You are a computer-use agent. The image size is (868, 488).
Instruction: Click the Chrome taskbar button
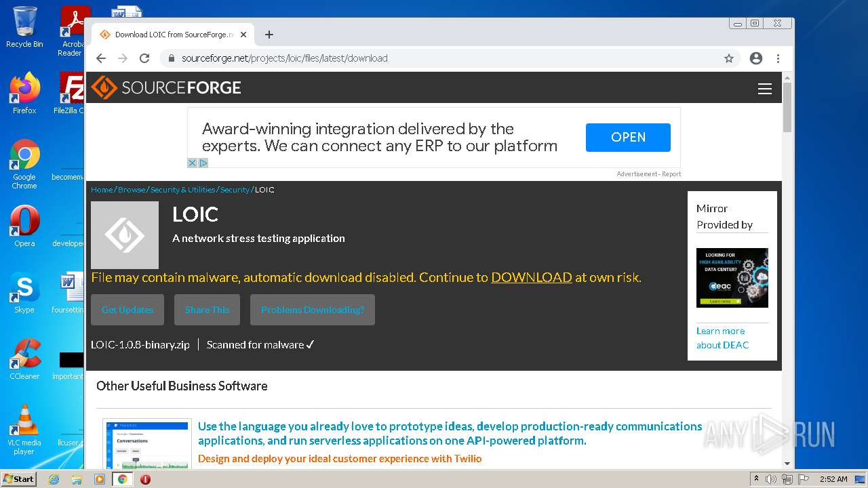point(123,479)
